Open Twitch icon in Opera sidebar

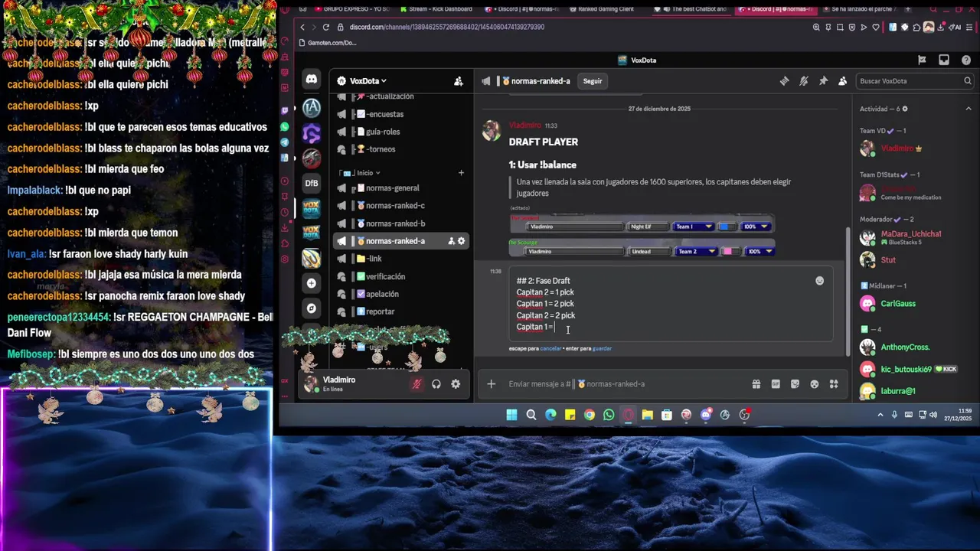click(285, 110)
